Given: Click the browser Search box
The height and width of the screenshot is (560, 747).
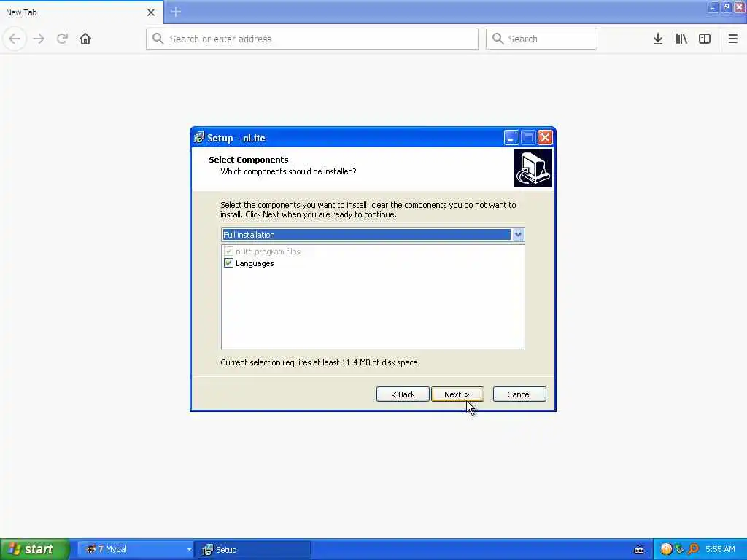Looking at the screenshot, I should pos(541,39).
